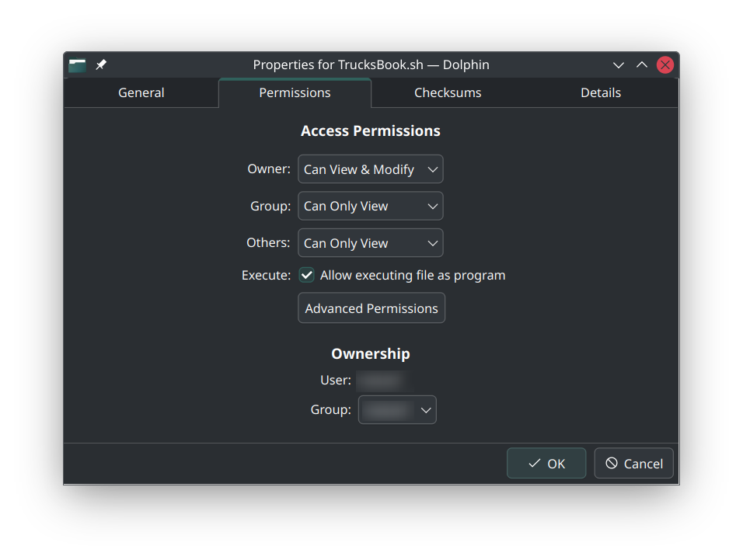Pin the window on all desktops
This screenshot has width=743, height=560.
coord(101,65)
